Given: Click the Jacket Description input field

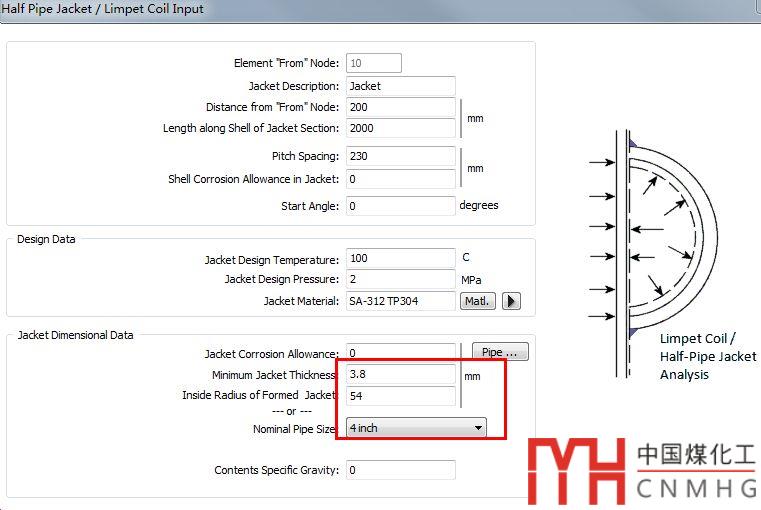Looking at the screenshot, I should pos(400,87).
